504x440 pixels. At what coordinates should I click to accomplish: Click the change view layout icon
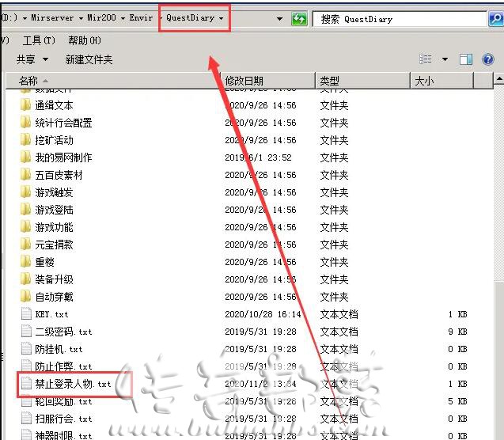coord(426,59)
